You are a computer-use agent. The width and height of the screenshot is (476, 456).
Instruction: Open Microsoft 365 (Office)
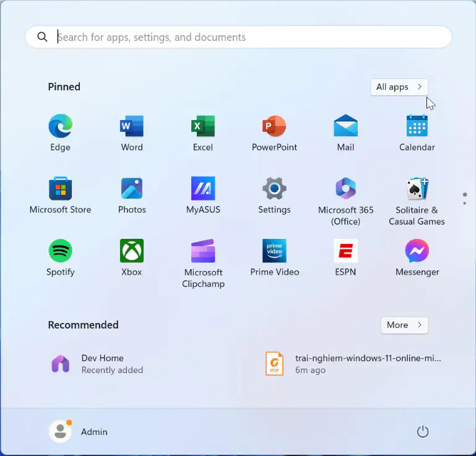tap(346, 201)
